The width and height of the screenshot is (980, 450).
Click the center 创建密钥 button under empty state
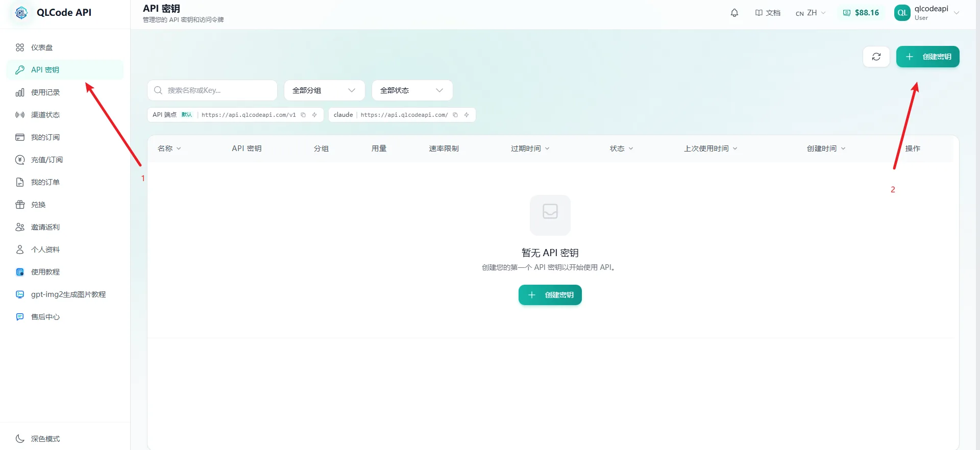point(550,295)
